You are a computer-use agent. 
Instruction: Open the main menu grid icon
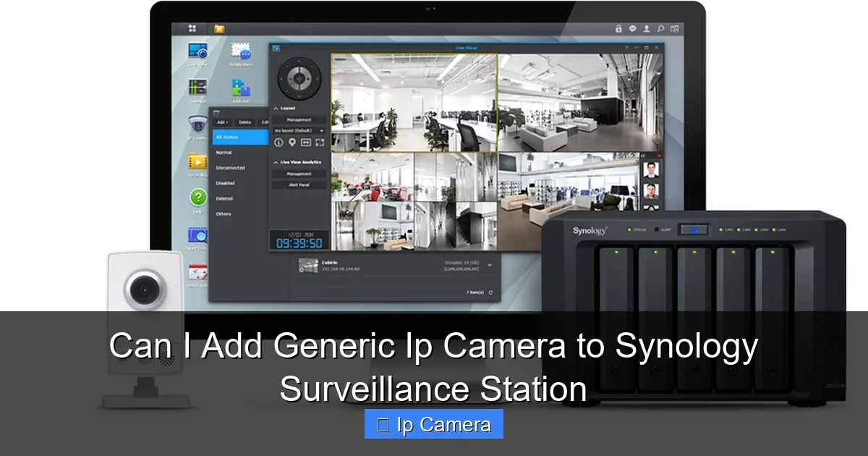coord(192,29)
